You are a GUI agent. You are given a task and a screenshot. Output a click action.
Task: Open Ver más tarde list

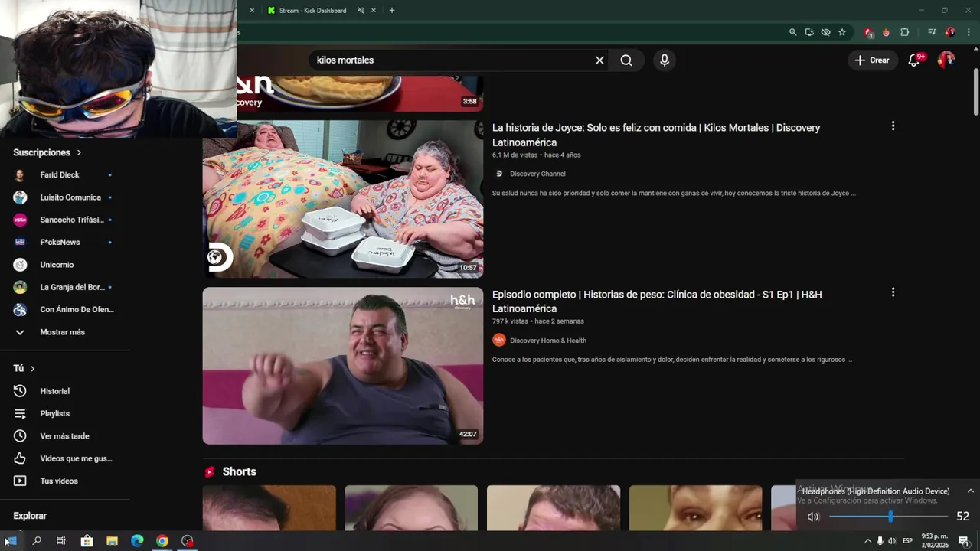[65, 436]
